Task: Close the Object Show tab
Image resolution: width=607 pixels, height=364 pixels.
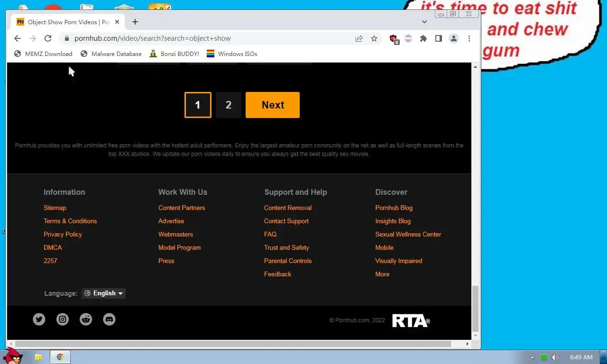Action: [117, 22]
